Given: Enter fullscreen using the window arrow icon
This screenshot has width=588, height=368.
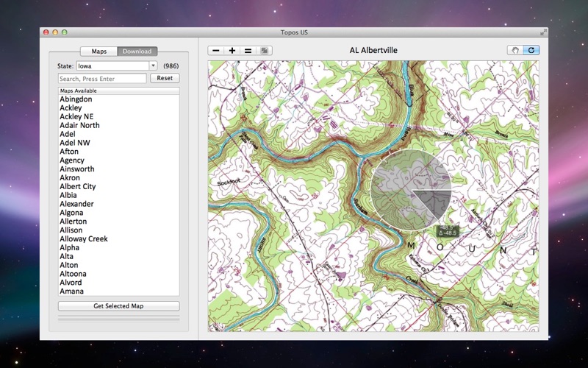Looking at the screenshot, I should pyautogui.click(x=544, y=32).
